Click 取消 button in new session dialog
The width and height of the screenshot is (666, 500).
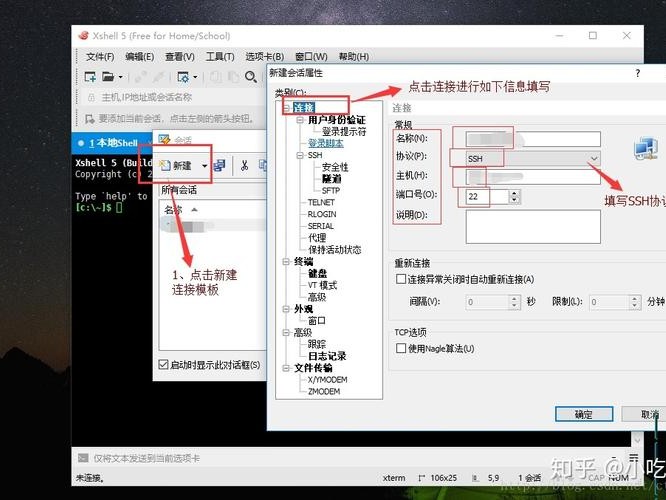pos(644,414)
